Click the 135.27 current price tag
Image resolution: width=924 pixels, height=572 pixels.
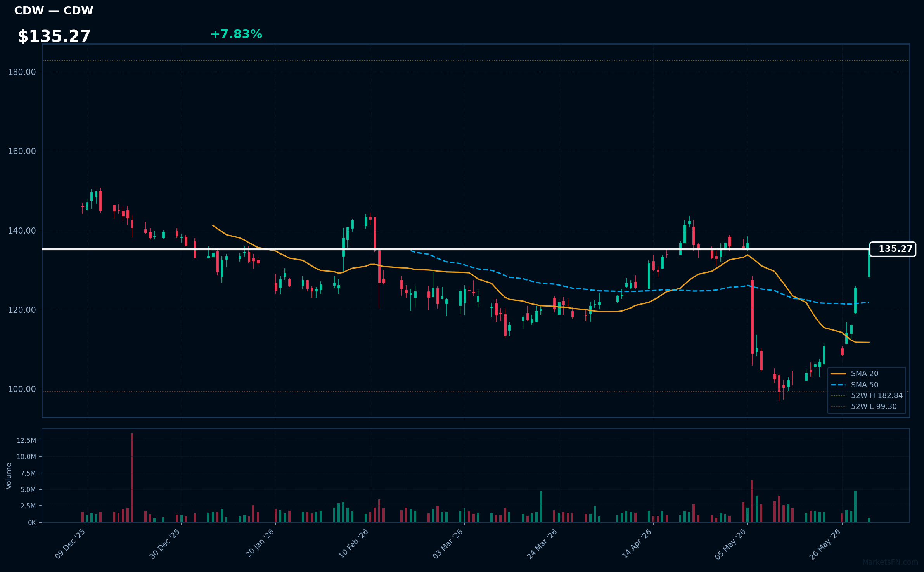point(893,249)
